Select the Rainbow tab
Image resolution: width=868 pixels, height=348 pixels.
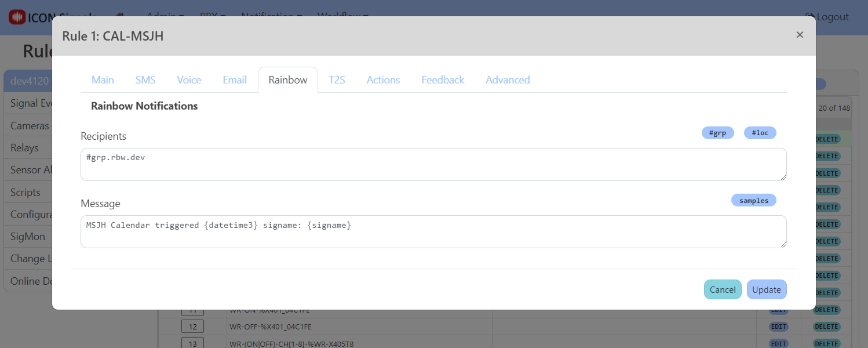tap(288, 80)
